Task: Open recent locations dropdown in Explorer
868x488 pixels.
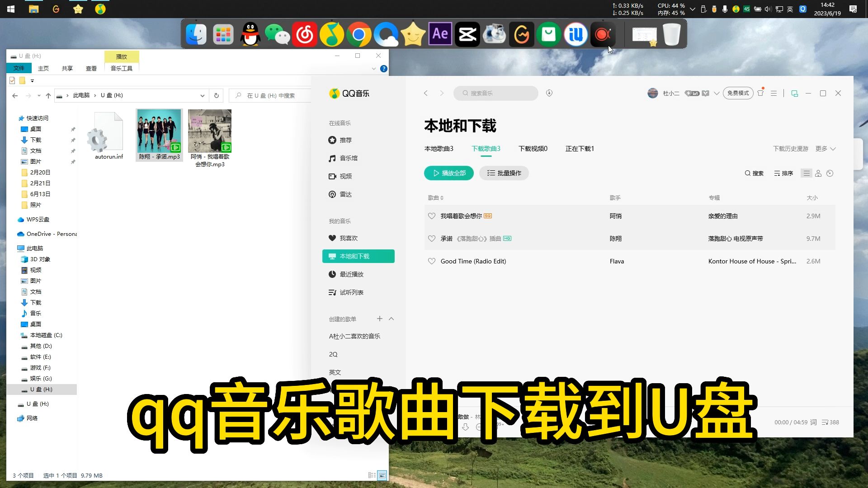Action: pos(39,95)
